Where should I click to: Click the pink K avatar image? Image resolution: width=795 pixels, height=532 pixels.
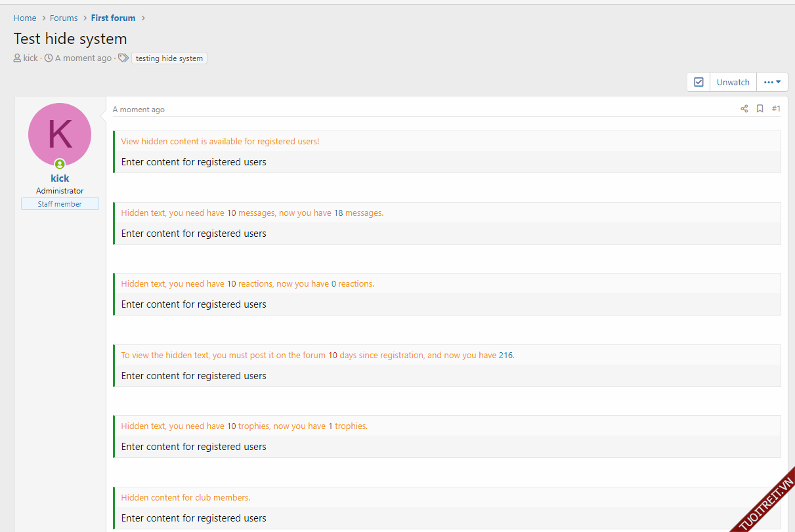coord(60,134)
